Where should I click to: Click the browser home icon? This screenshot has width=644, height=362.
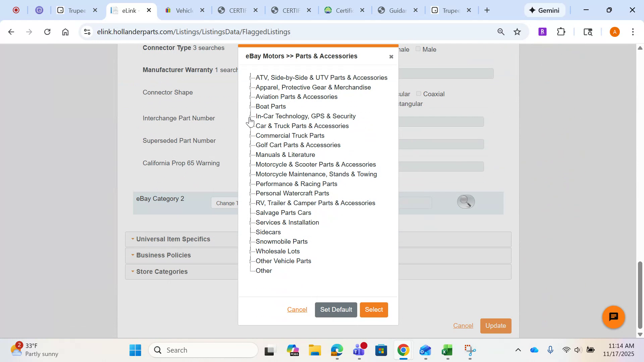tap(65, 32)
